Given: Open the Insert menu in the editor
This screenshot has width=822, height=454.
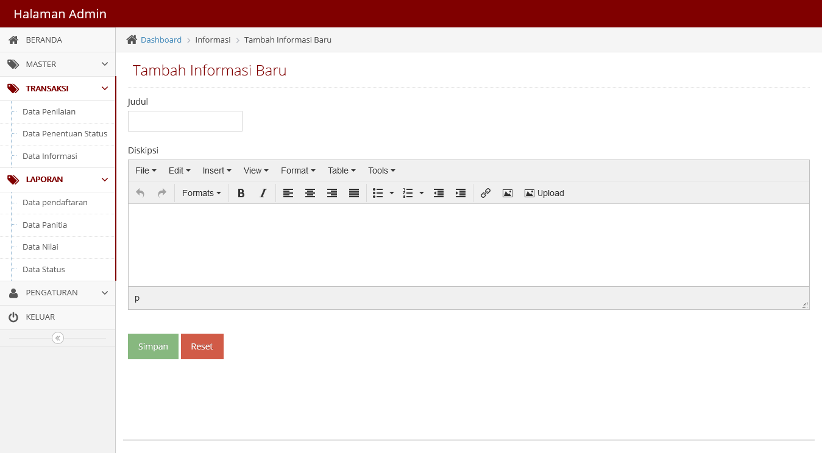Looking at the screenshot, I should [217, 170].
